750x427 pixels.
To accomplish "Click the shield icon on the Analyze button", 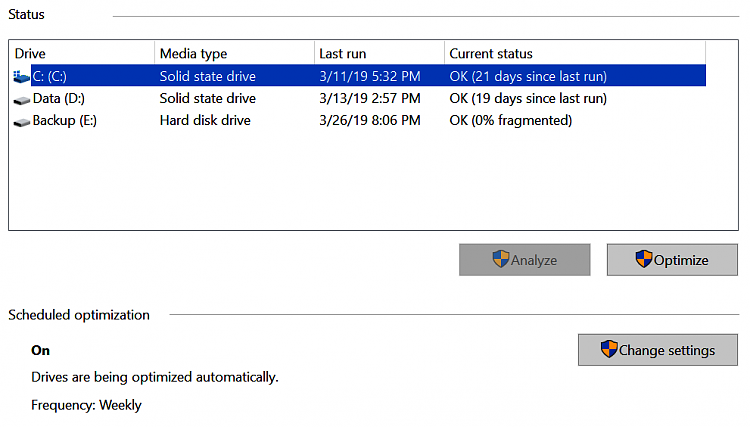I will coord(500,259).
